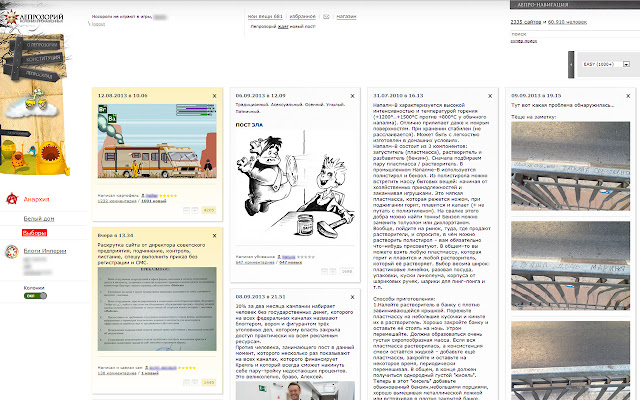Open the smiling man photo in the 08.09.2013 post
The width and height of the screenshot is (640, 400).
[x=295, y=391]
